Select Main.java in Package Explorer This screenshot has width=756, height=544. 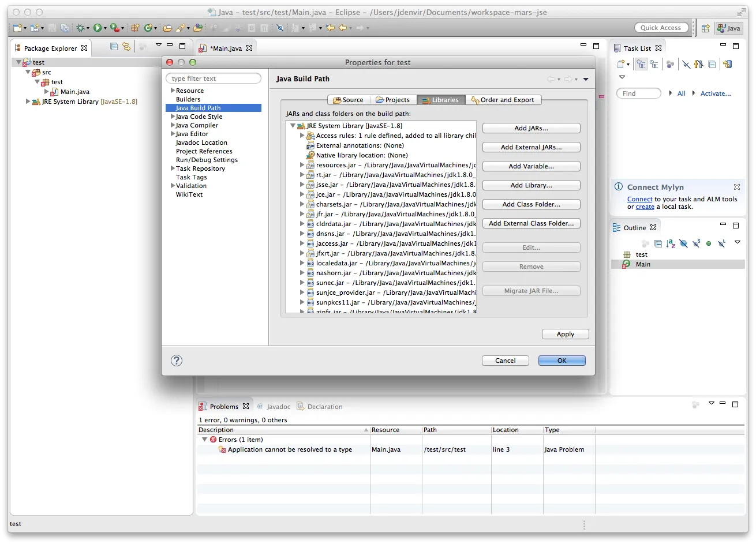[x=75, y=92]
